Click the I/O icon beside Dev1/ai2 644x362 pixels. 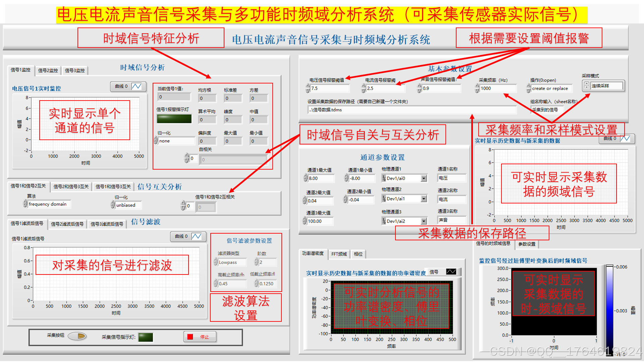click(384, 221)
